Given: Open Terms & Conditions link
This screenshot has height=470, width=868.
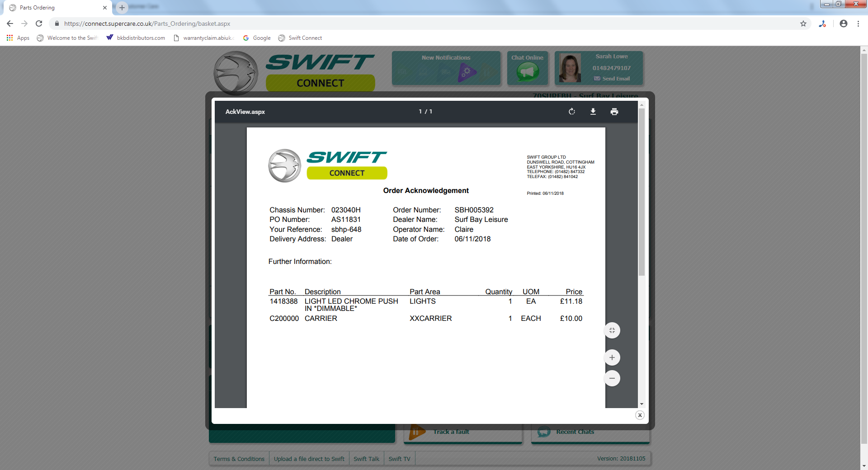Looking at the screenshot, I should [239, 459].
